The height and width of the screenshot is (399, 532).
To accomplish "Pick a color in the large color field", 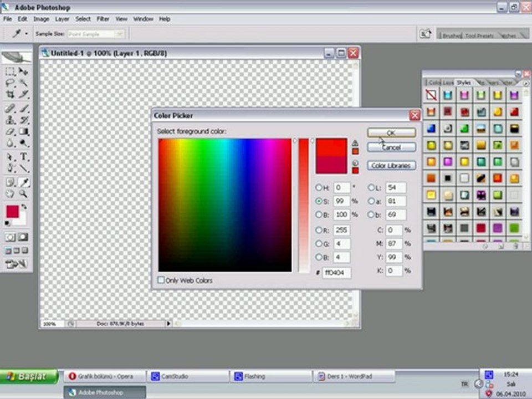I will point(224,205).
